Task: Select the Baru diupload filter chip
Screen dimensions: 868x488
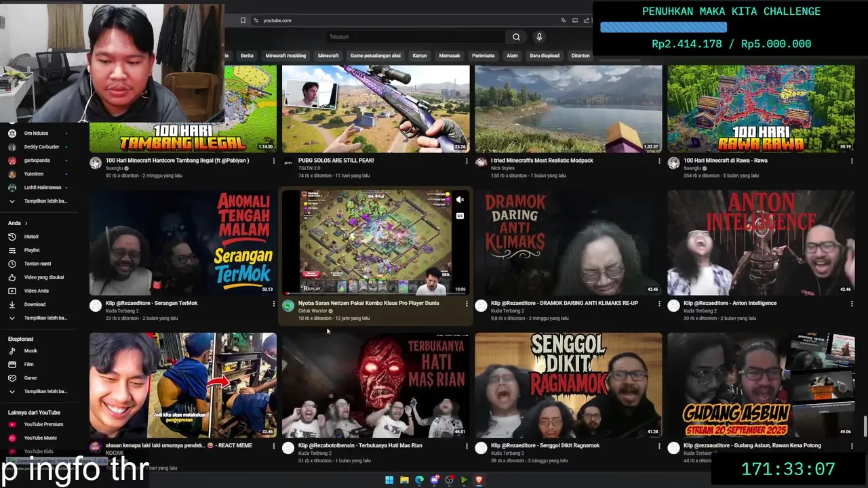Action: [x=545, y=56]
